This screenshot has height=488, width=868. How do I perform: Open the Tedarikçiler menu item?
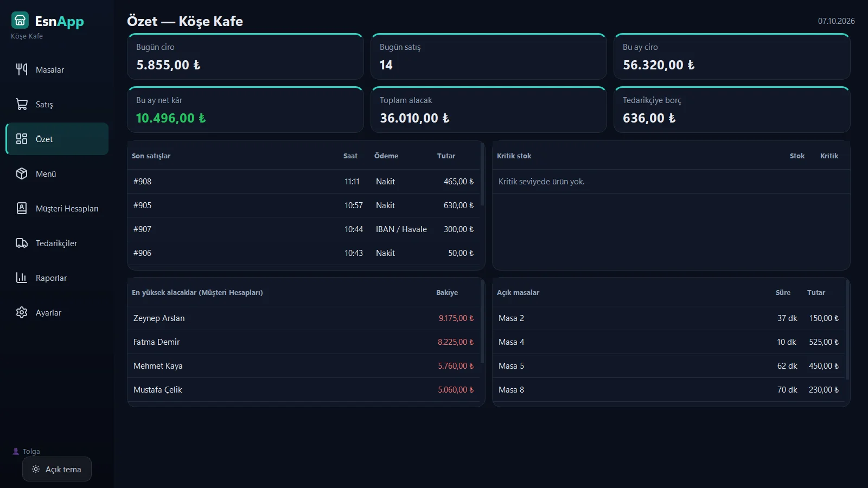[x=57, y=243]
